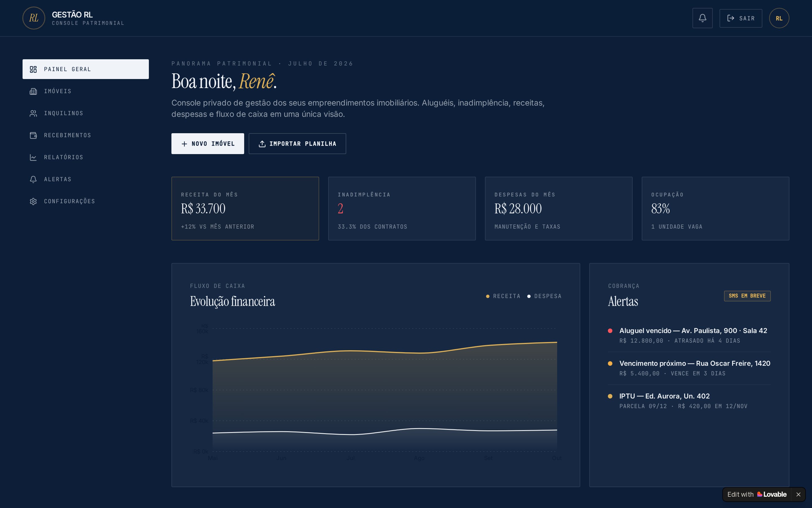Open IPTU Ed. Aurora Un. 402 alert
The image size is (812, 508).
click(689, 401)
